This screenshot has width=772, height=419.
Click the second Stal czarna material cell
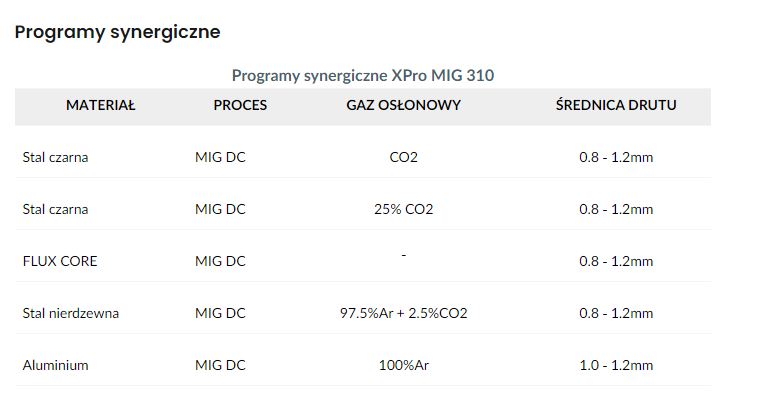[x=55, y=209]
